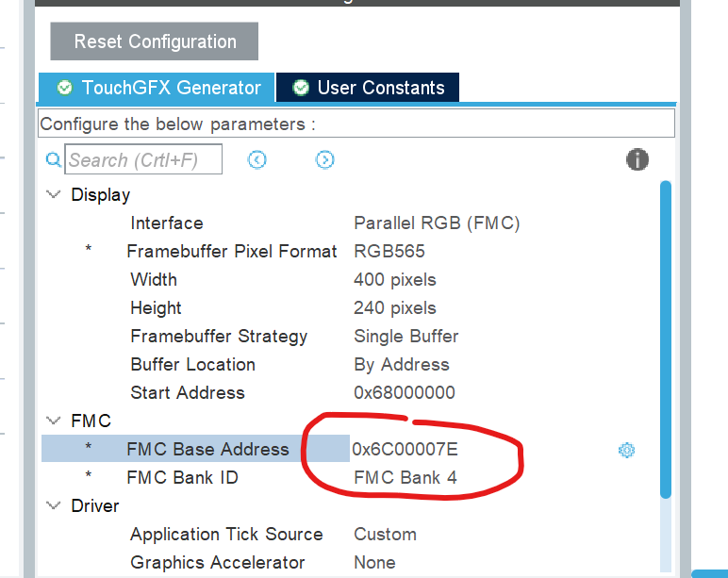This screenshot has height=578, width=728.
Task: Open the Application Tick Source Custom value
Action: pos(385,534)
